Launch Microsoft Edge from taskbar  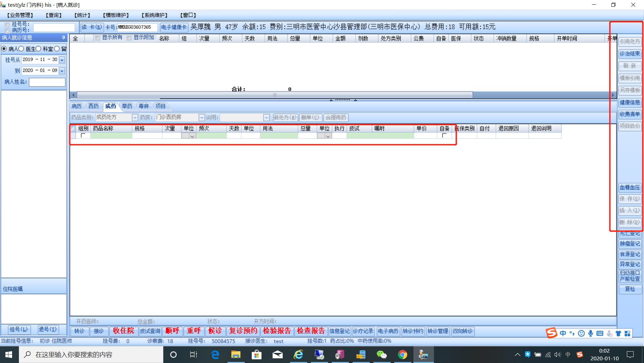pos(215,355)
